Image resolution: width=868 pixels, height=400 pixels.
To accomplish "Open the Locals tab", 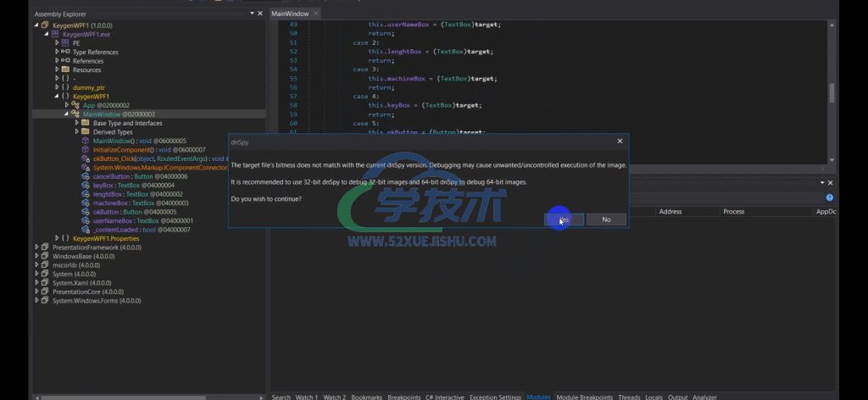I will [654, 396].
